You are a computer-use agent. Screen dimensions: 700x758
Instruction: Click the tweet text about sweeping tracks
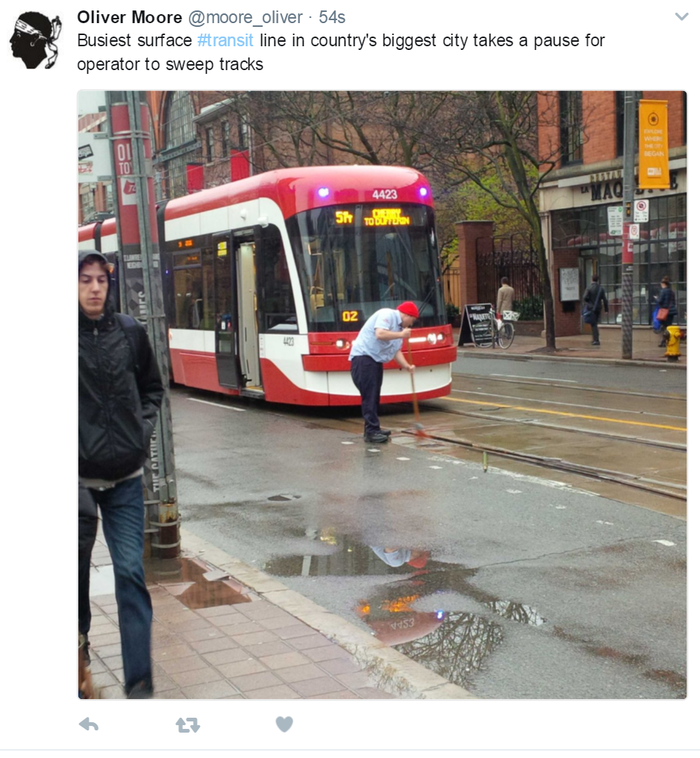pos(341,52)
